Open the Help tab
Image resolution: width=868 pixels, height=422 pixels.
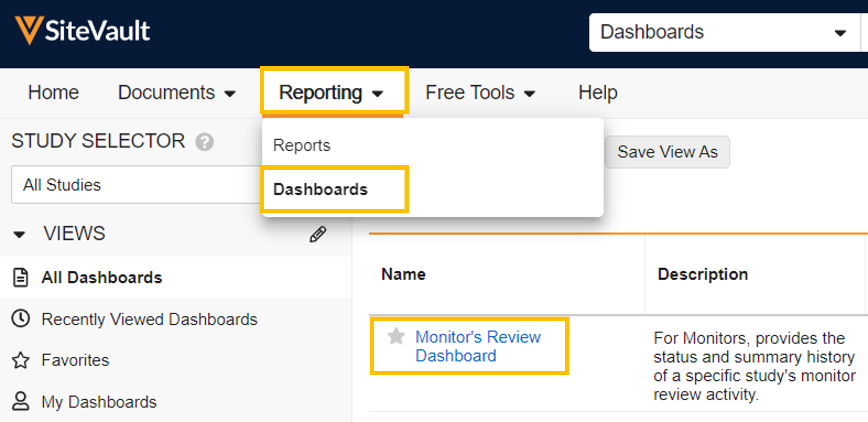(597, 93)
